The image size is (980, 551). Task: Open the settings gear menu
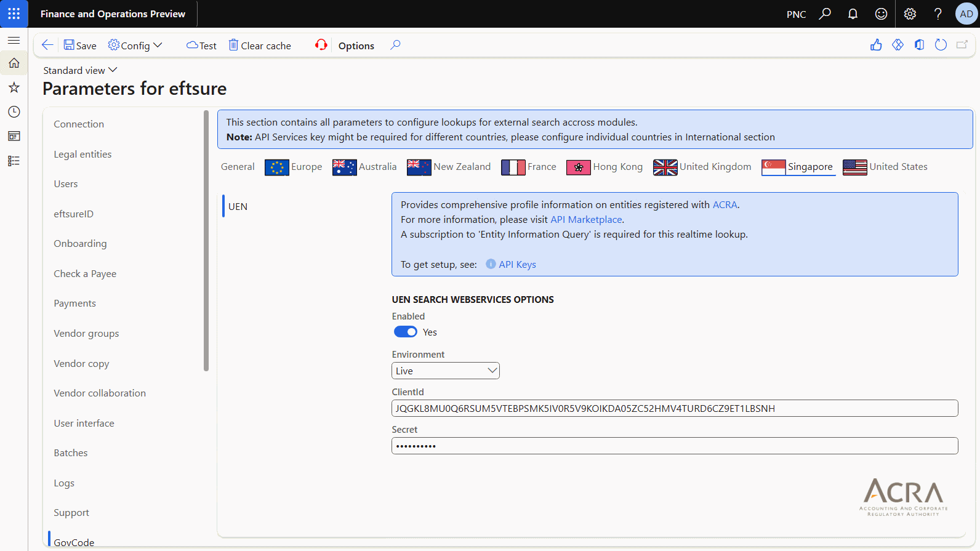[x=910, y=14]
